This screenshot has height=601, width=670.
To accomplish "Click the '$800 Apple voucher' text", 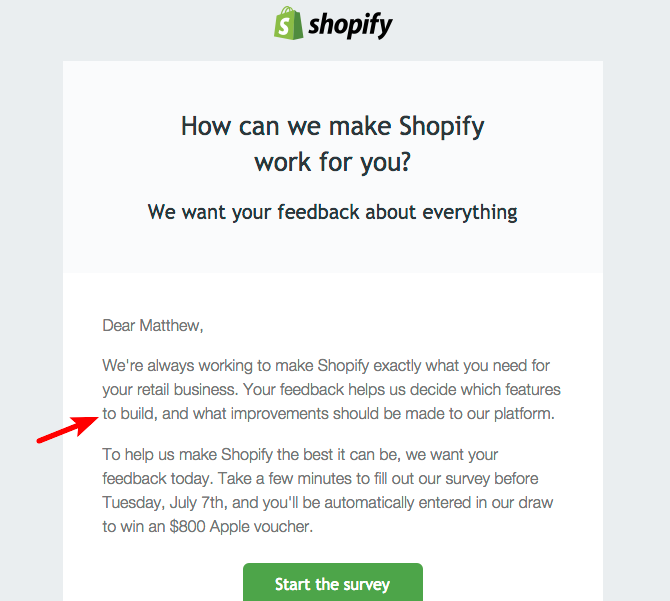I will [x=241, y=527].
